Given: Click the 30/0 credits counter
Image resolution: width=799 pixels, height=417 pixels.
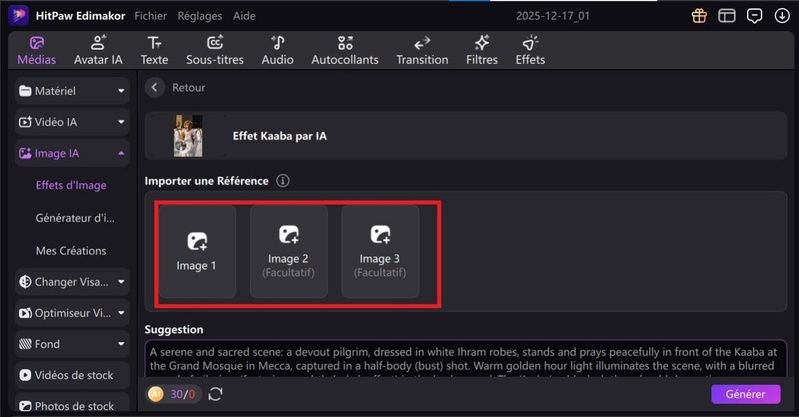Looking at the screenshot, I should 182,394.
